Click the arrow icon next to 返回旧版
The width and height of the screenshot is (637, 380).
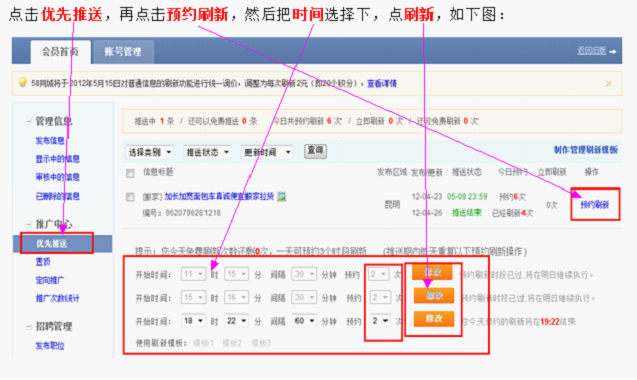tap(613, 52)
